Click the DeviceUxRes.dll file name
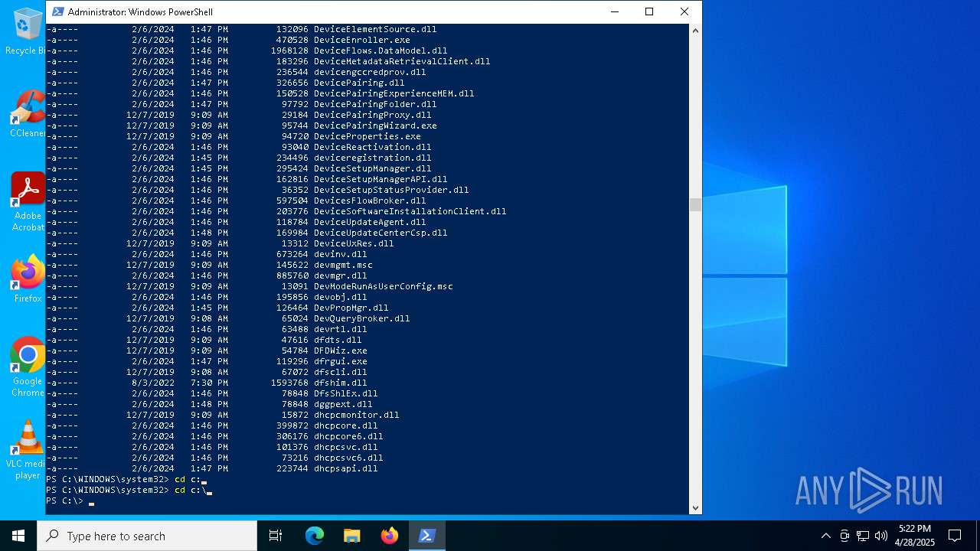Screen dimensions: 980x551 click(354, 243)
